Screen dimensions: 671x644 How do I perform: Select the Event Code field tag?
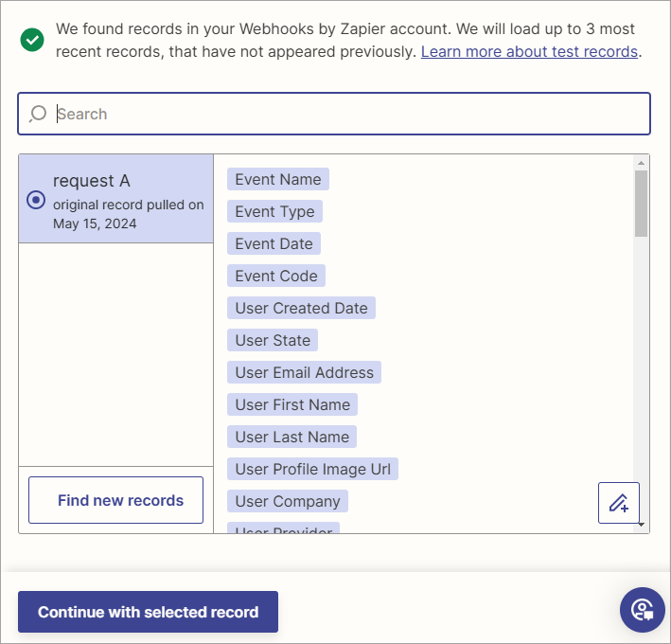pos(276,276)
